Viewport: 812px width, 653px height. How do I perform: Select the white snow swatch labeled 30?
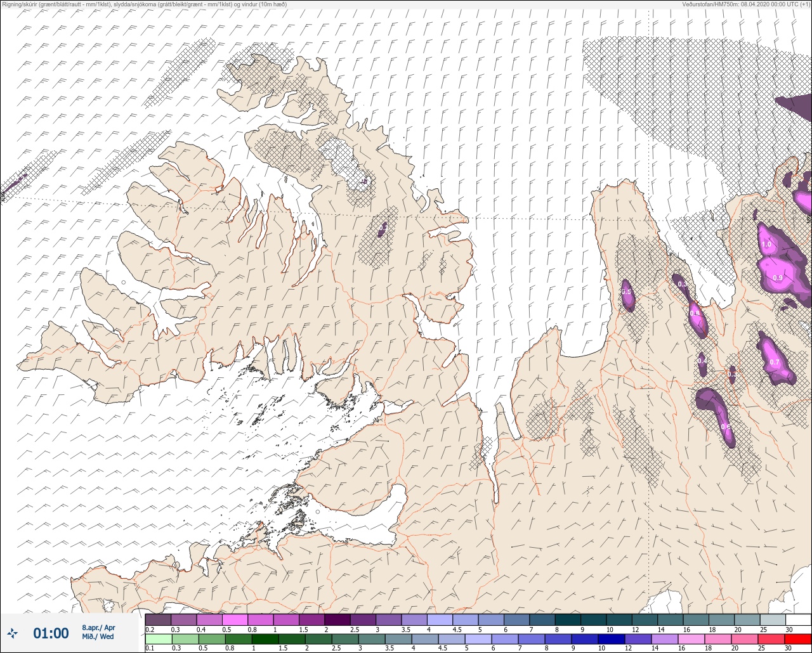[x=798, y=619]
